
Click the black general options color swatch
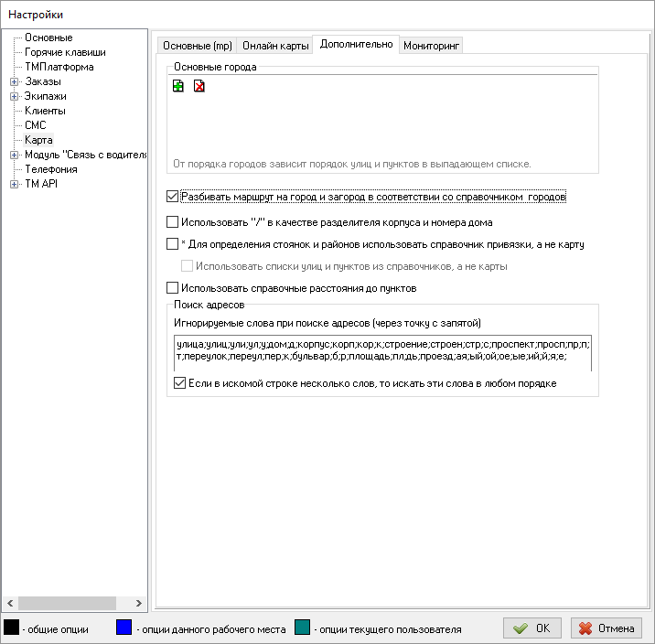12,628
